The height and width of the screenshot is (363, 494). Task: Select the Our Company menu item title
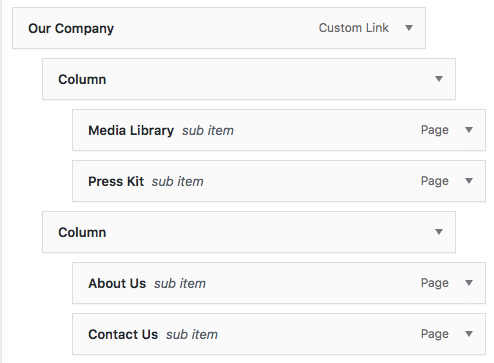click(x=71, y=29)
